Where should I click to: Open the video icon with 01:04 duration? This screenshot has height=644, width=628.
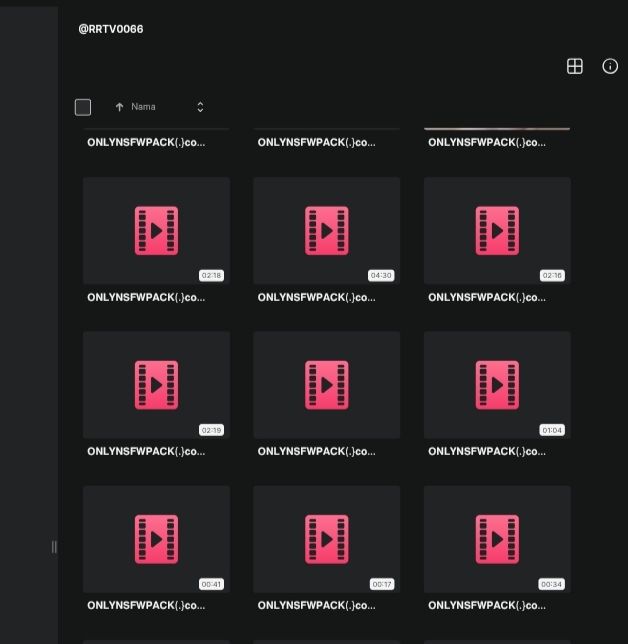click(497, 385)
